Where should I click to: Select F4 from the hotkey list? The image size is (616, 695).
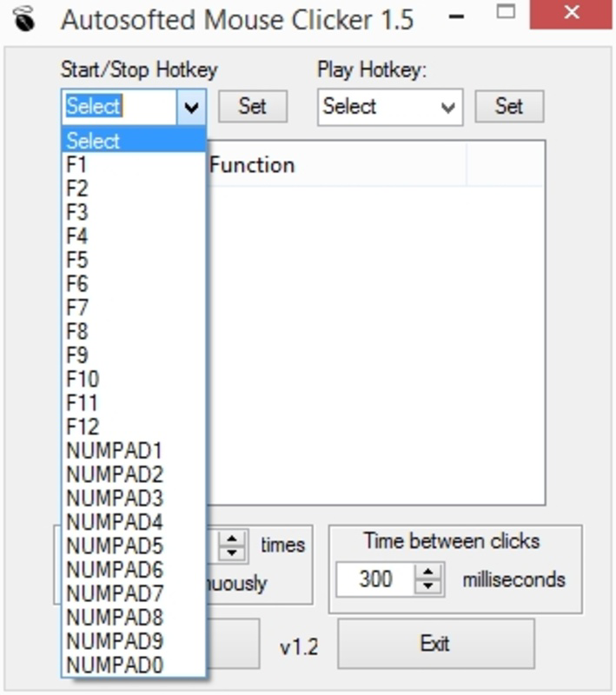(134, 235)
